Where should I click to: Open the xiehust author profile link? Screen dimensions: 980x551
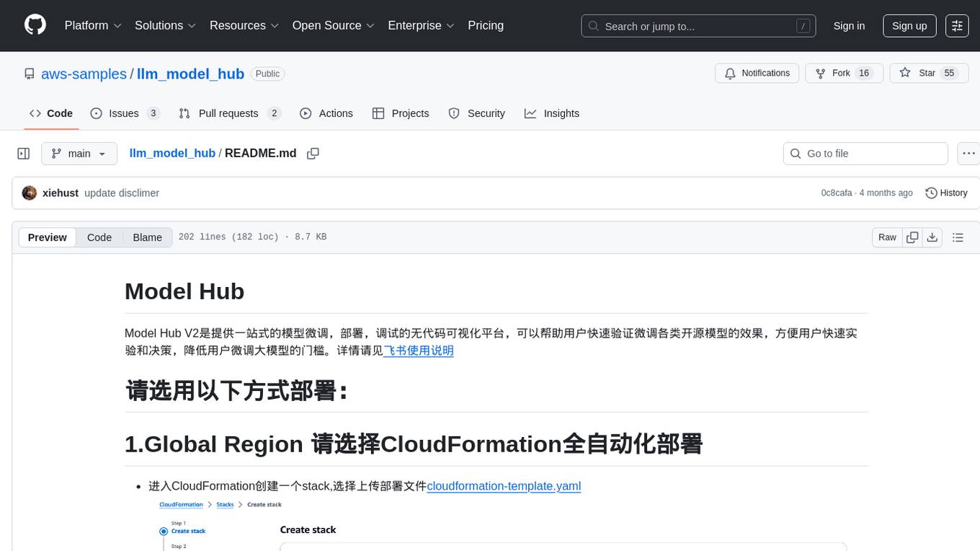(x=61, y=193)
